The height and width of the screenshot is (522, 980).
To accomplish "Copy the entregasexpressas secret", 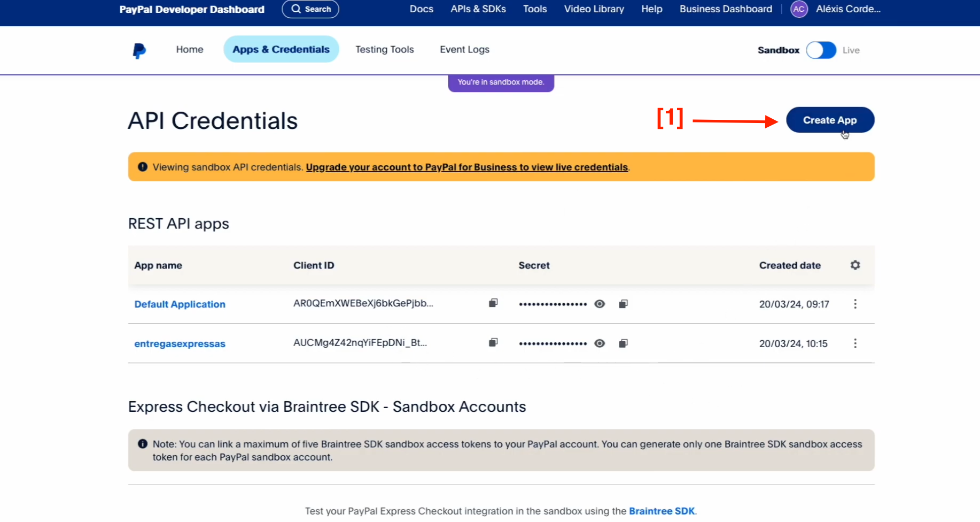I will pos(623,343).
